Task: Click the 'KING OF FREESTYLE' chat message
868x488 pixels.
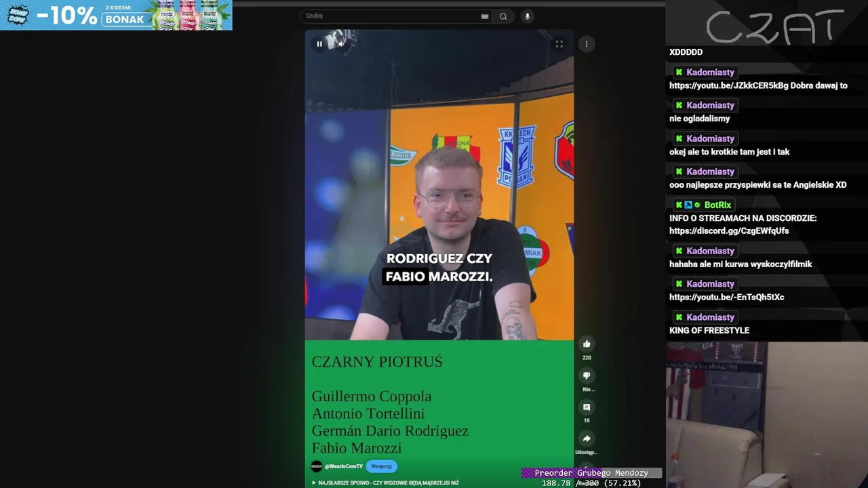Action: 709,331
